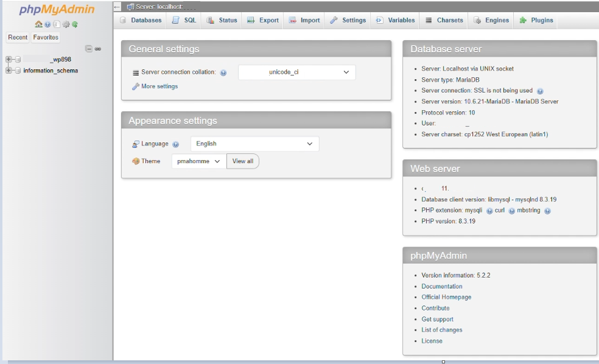Open the SQL tab
This screenshot has height=364, width=599.
pos(183,19)
